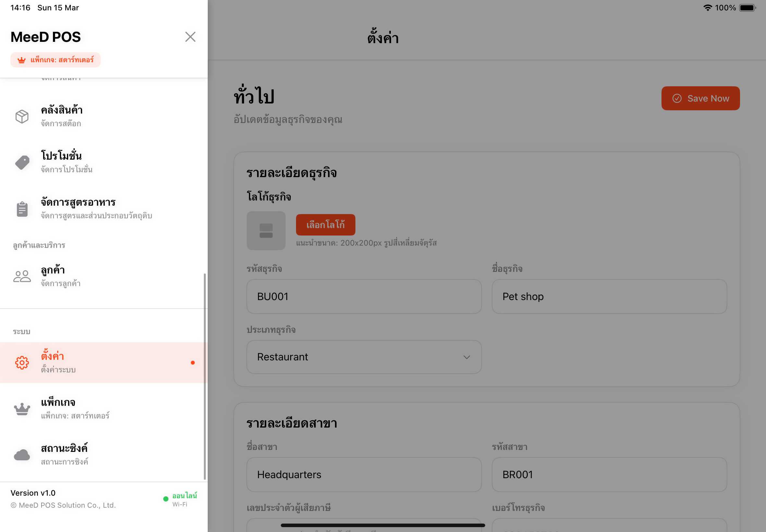Click the คลังสินค้า box icon

pos(22,116)
